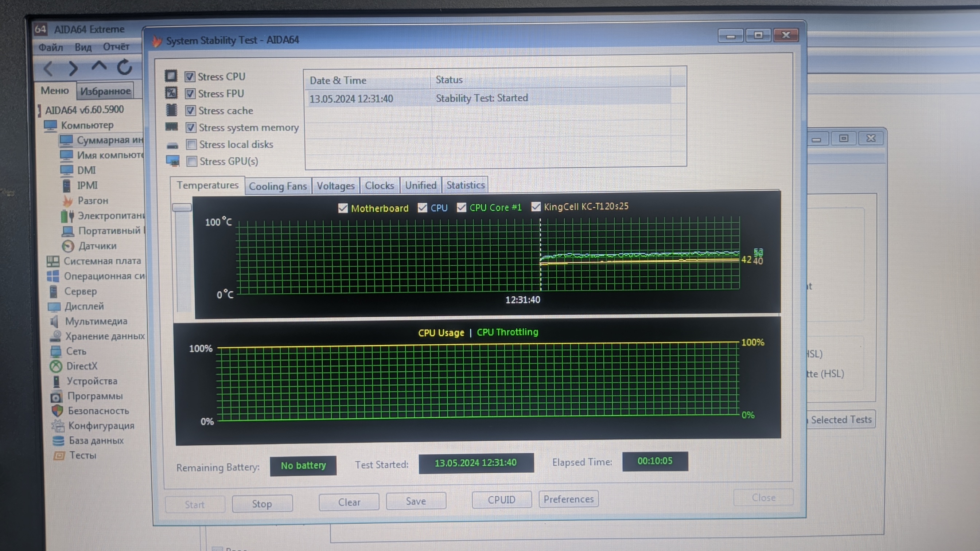980x551 pixels.
Task: Click the Устройства device icon
Action: tap(57, 382)
